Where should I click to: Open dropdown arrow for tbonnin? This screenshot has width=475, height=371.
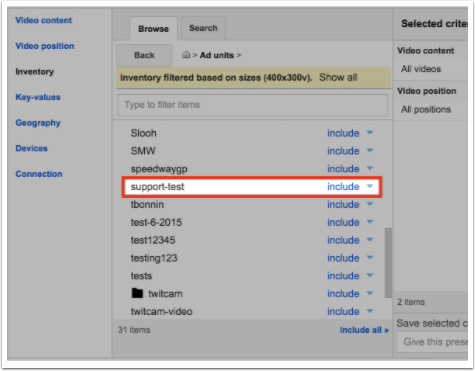coord(370,204)
